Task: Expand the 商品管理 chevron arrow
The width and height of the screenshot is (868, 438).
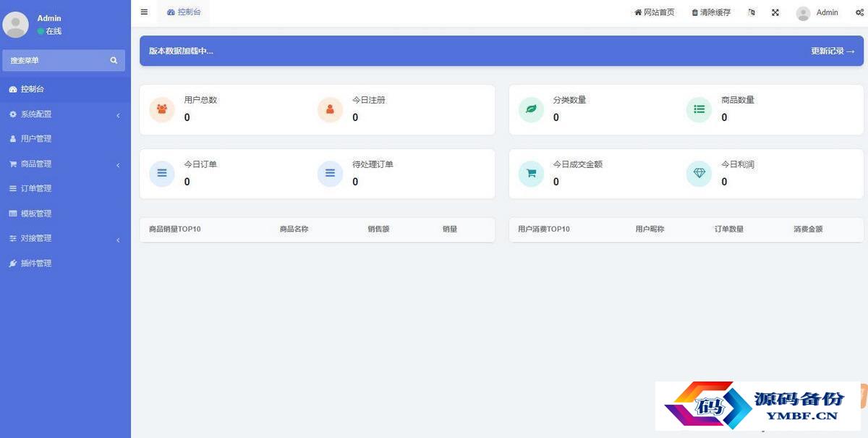Action: pyautogui.click(x=118, y=165)
